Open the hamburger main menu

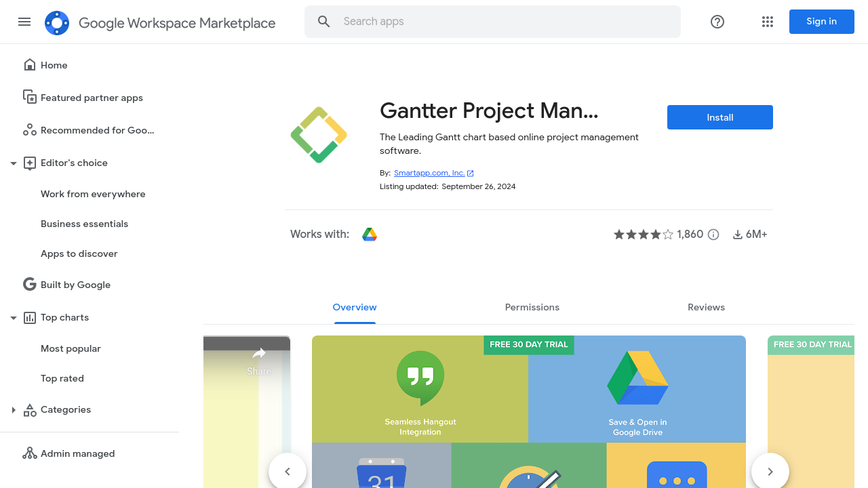pos(24,22)
